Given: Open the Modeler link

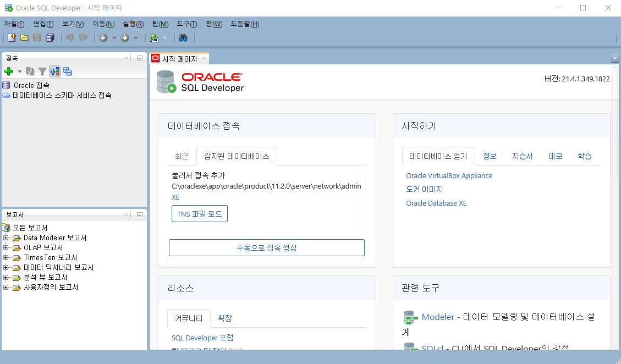Looking at the screenshot, I should pos(438,317).
